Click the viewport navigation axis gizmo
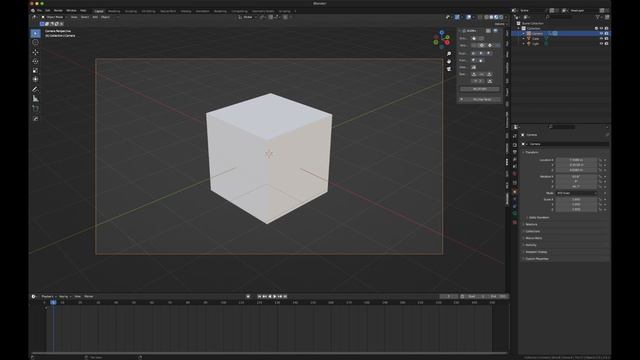The width and height of the screenshot is (640, 360). click(442, 40)
